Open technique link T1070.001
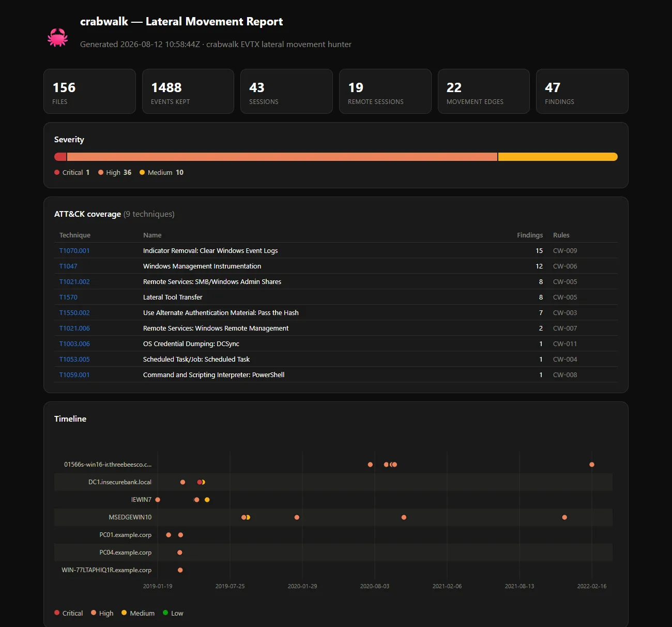672x627 pixels. coord(74,251)
